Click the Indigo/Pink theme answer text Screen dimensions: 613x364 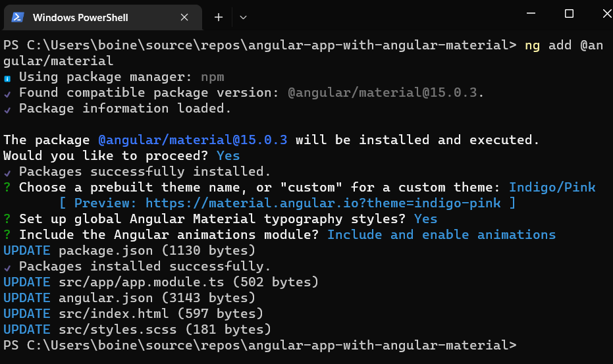(552, 188)
